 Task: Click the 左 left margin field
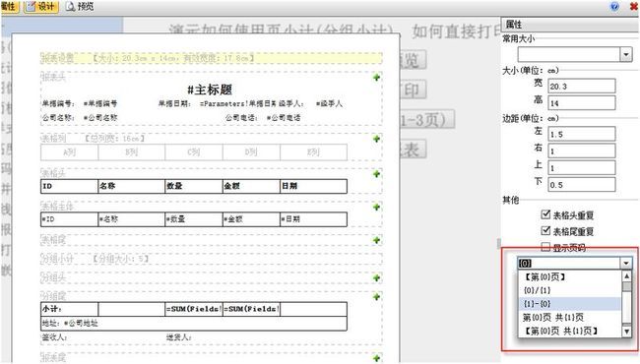[581, 134]
